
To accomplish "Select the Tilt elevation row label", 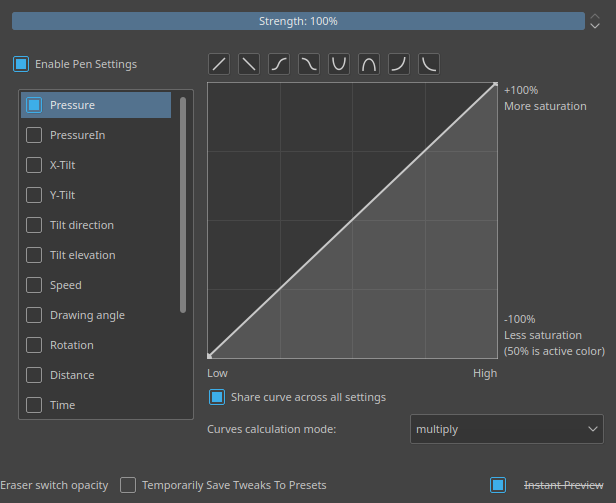I will click(82, 255).
